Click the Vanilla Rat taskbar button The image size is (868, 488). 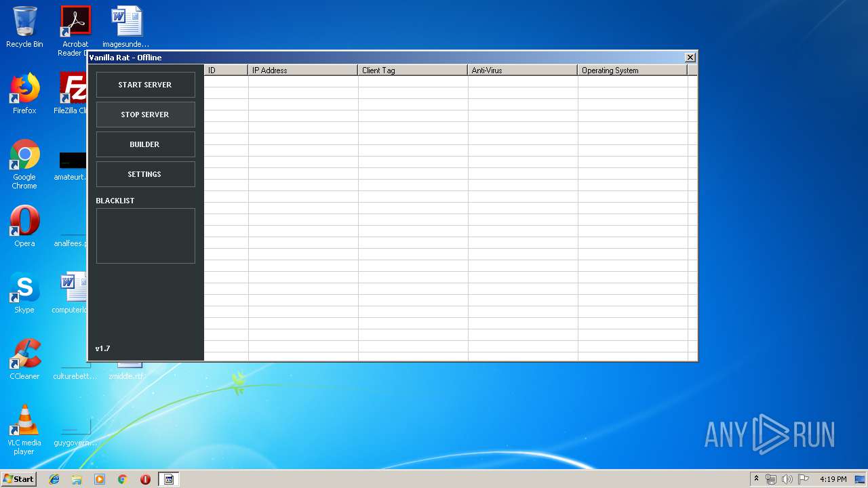[x=169, y=479]
